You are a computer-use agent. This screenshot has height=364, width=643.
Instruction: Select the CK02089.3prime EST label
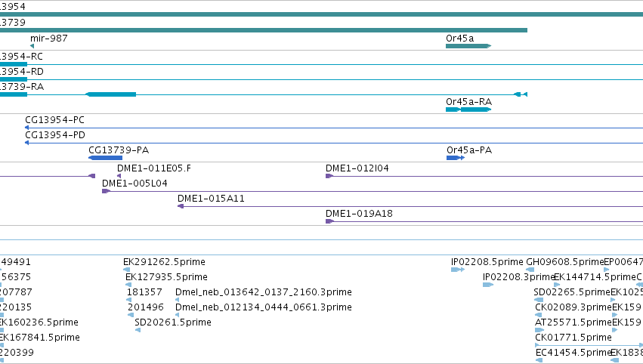click(573, 307)
